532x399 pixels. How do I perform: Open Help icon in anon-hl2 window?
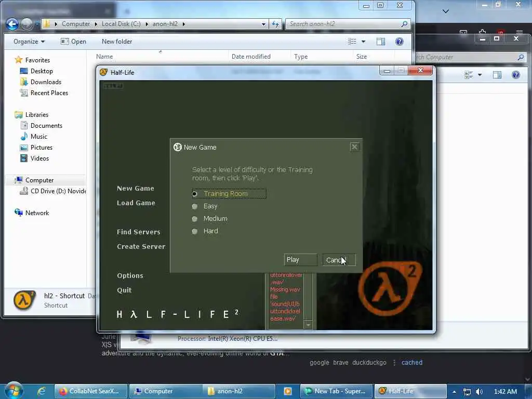400,42
